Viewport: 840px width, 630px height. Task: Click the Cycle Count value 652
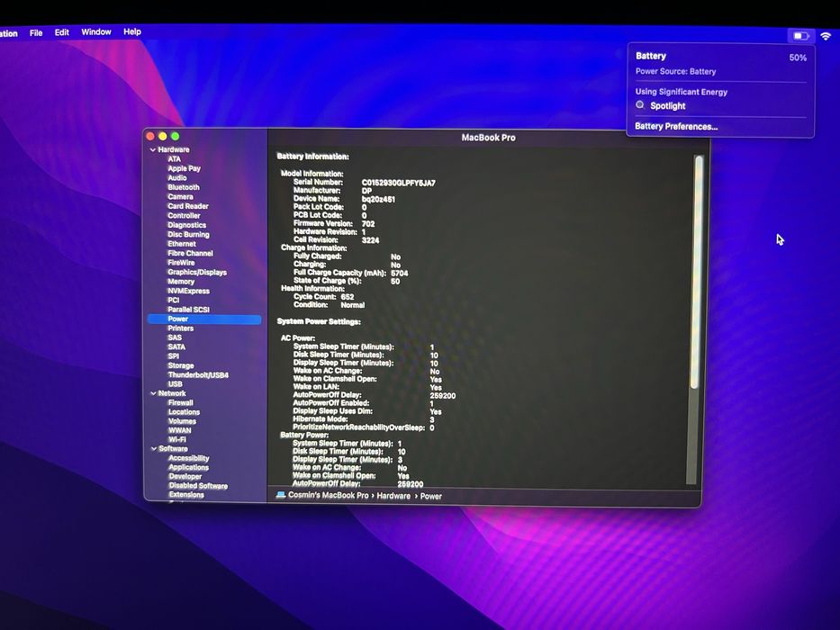[348, 297]
